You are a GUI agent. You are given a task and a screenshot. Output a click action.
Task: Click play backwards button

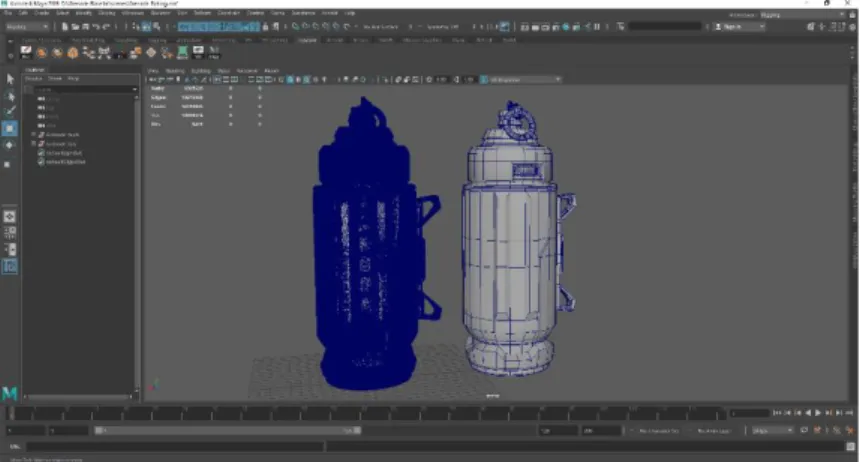808,413
